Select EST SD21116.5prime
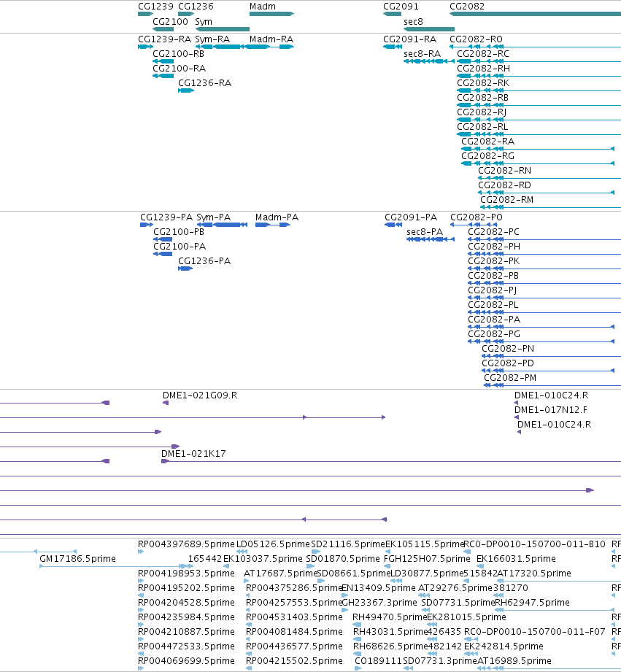 (348, 544)
